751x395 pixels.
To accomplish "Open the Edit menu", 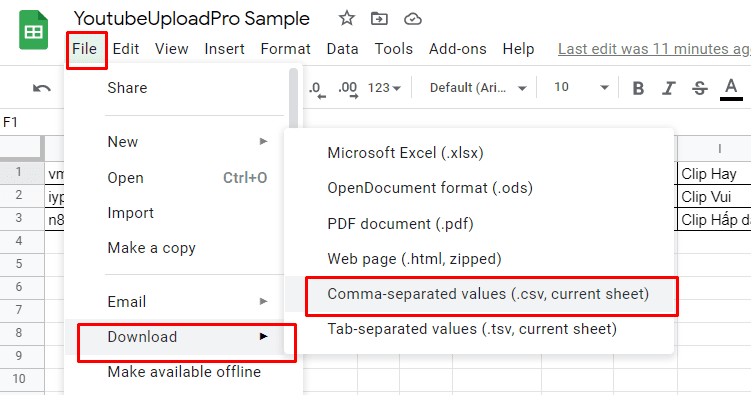I will (126, 49).
